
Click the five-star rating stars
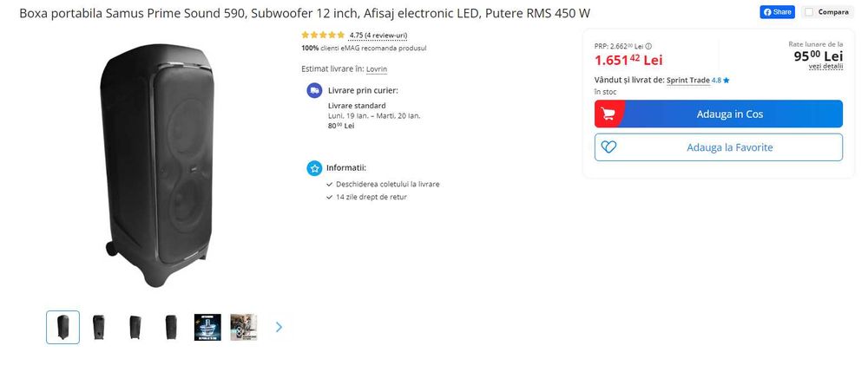pyautogui.click(x=323, y=35)
